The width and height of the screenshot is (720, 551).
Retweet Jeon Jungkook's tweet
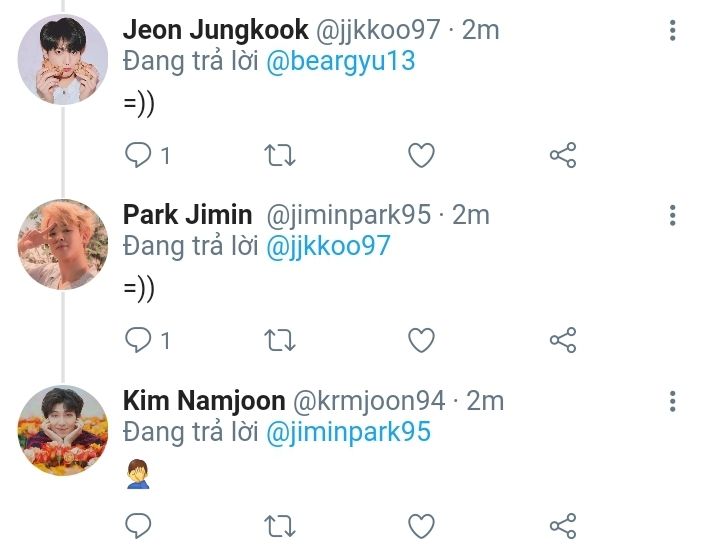(279, 155)
